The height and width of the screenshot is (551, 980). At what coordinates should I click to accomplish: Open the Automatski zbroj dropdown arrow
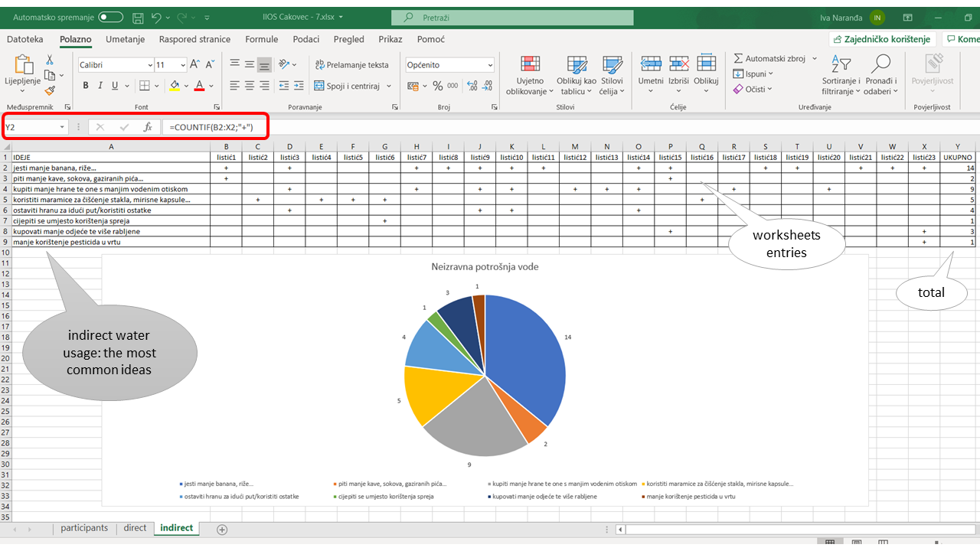point(815,58)
